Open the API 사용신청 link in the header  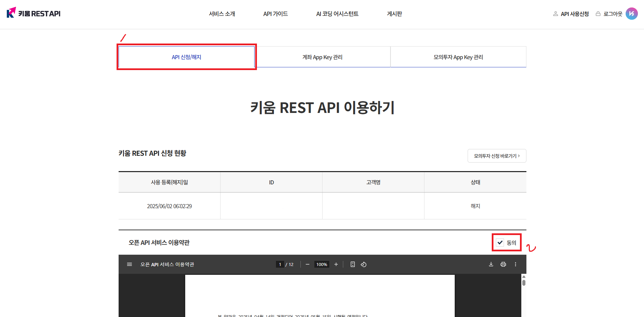[574, 14]
